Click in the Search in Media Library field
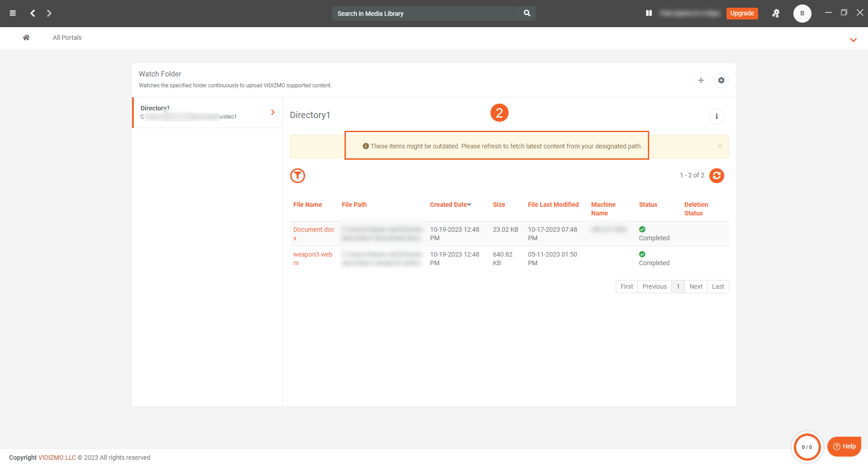 [425, 14]
